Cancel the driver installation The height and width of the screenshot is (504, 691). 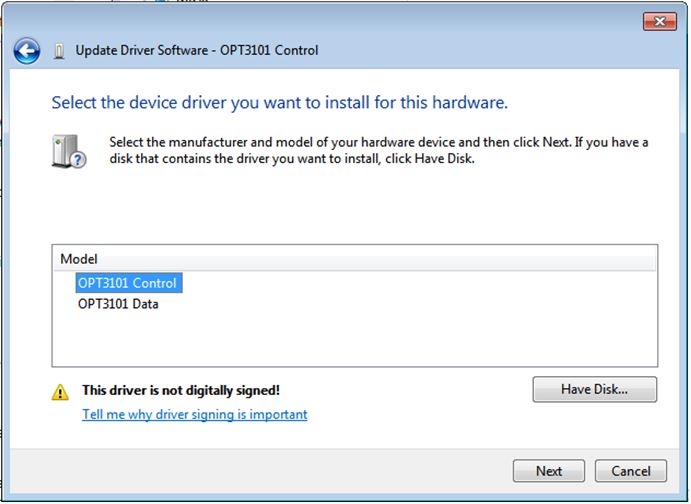[x=630, y=471]
